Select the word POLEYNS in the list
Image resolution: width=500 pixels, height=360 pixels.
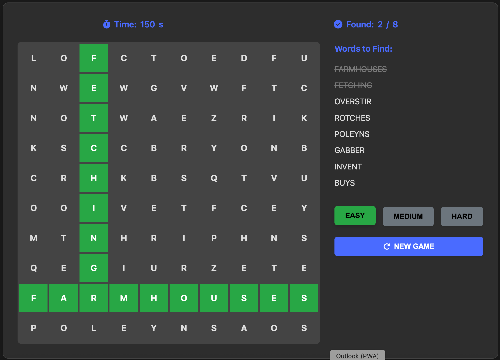(352, 134)
